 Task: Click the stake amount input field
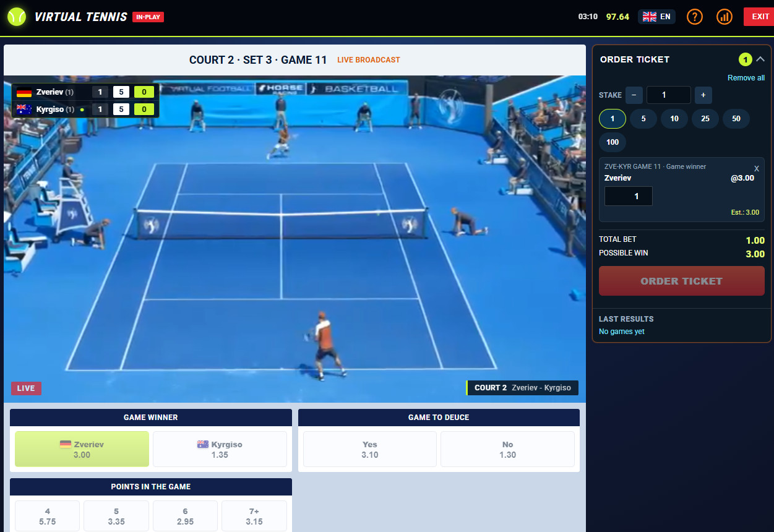(669, 95)
